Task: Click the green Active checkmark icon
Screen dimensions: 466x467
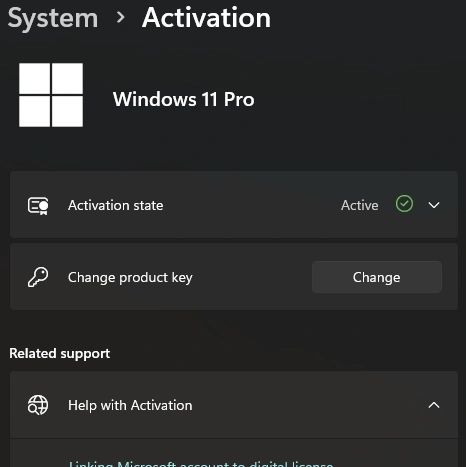Action: point(404,204)
